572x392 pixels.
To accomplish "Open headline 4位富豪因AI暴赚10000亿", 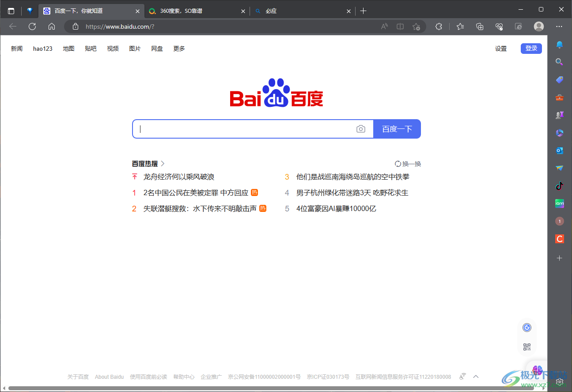I will (336, 208).
